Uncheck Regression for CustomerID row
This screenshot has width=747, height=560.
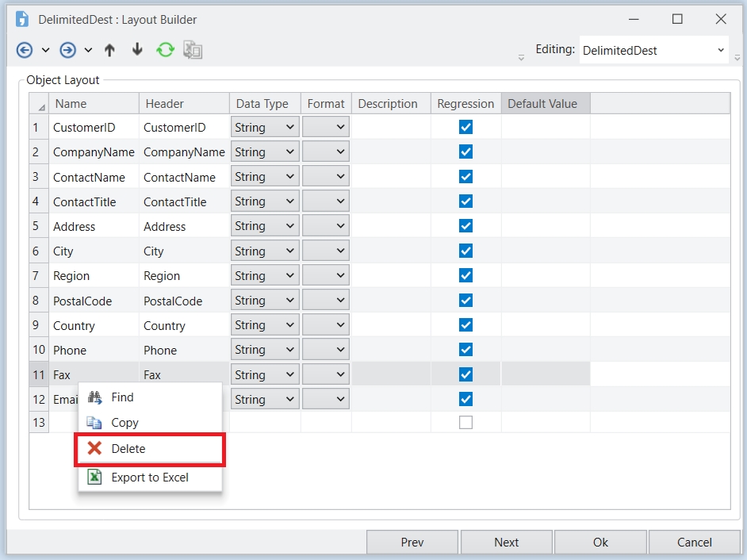(x=465, y=127)
